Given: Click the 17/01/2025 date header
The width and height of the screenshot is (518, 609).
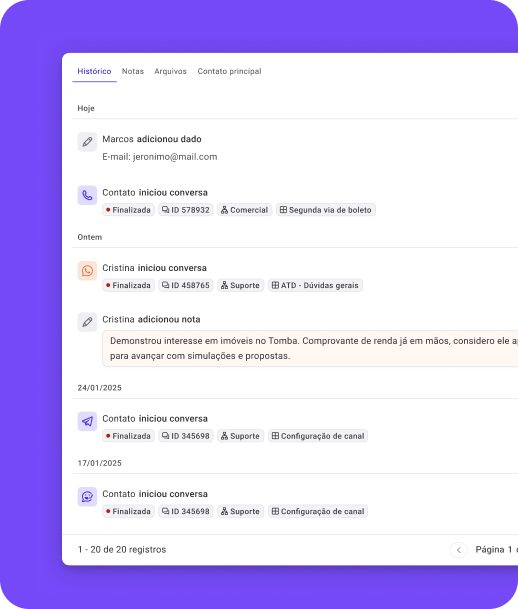Looking at the screenshot, I should click(x=99, y=463).
